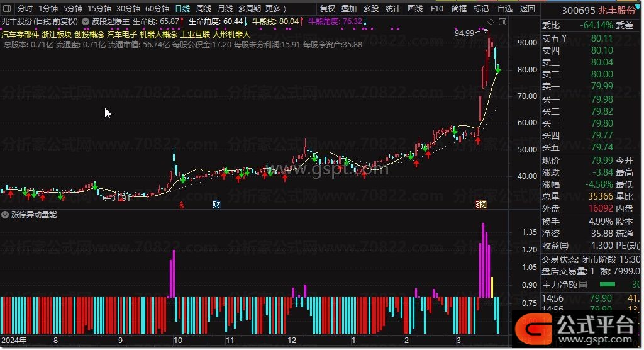Image resolution: width=644 pixels, height=350 pixels.
Task: Click the 换手 value 4.99%
Action: tap(601, 222)
